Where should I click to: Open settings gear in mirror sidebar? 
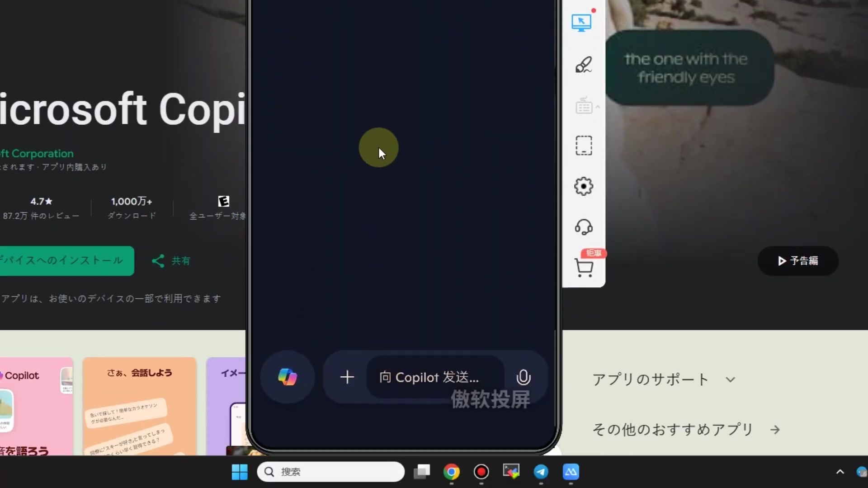[584, 186]
